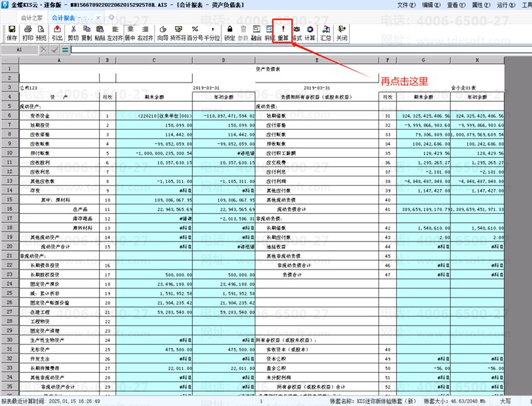
Task: Click the formula bar equals sign button
Action: click(x=65, y=50)
